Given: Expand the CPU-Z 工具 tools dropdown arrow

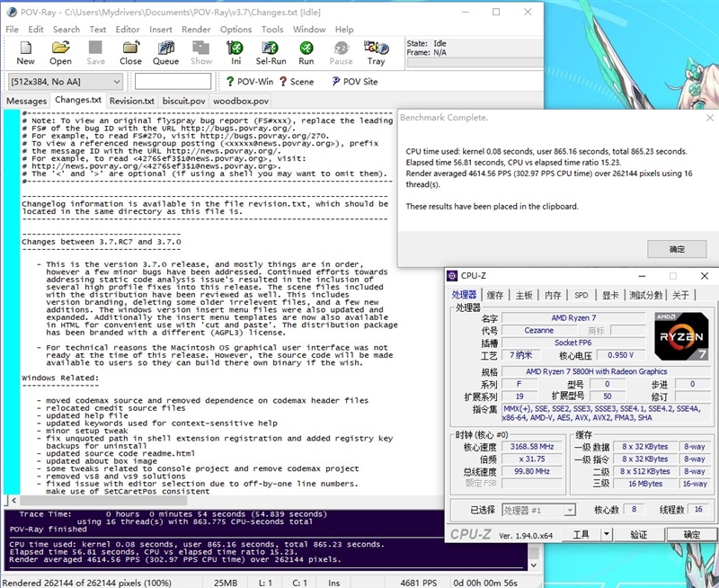Looking at the screenshot, I should pyautogui.click(x=606, y=534).
